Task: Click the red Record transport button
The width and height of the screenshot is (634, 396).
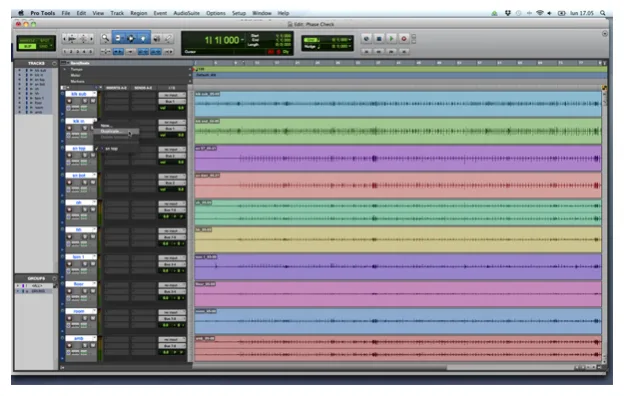Action: pyautogui.click(x=404, y=38)
